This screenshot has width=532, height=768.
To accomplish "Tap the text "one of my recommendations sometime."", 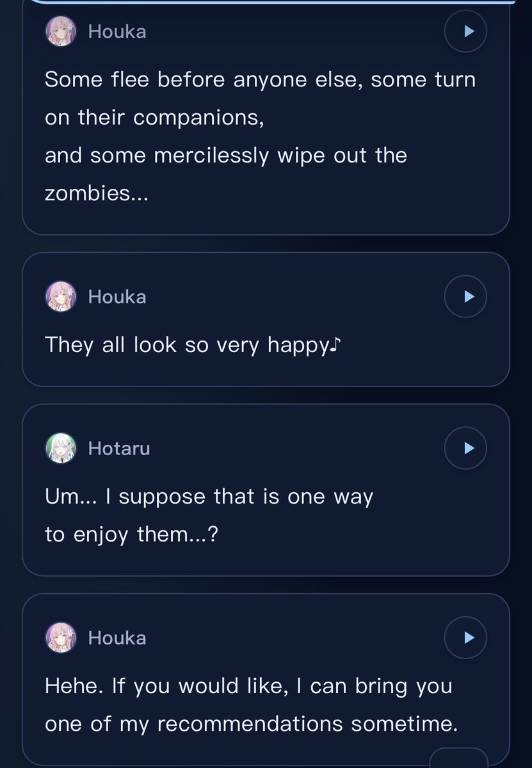I will [252, 724].
